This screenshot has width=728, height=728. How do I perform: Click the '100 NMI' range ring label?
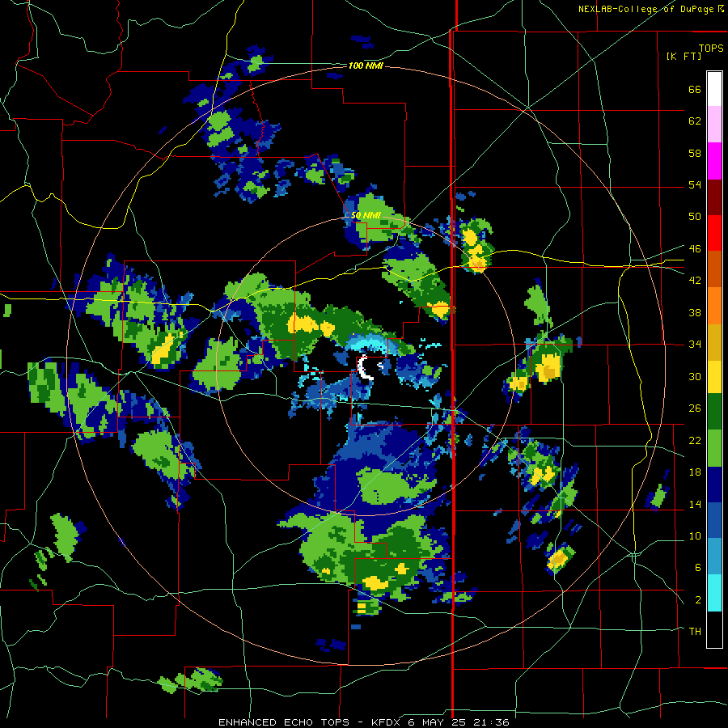(366, 66)
